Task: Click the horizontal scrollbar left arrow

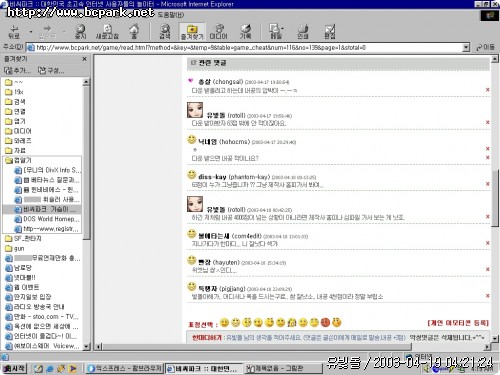Action: pos(99,347)
